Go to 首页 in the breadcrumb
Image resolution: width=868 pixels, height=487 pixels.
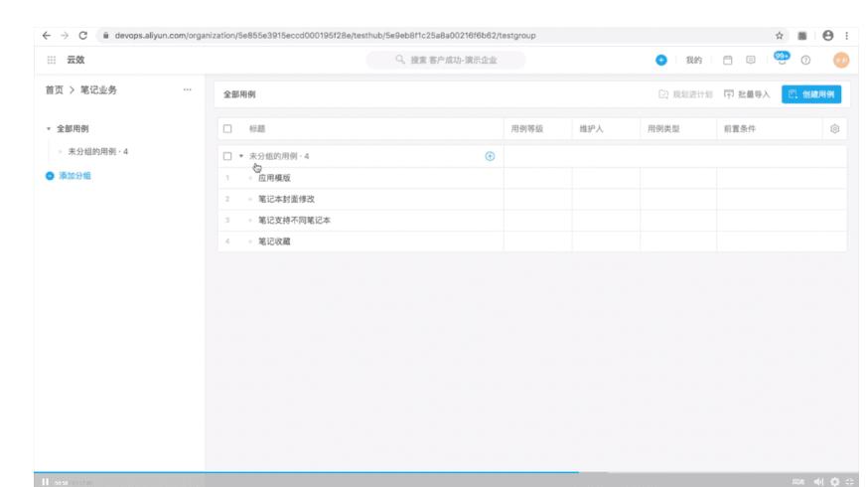55,89
